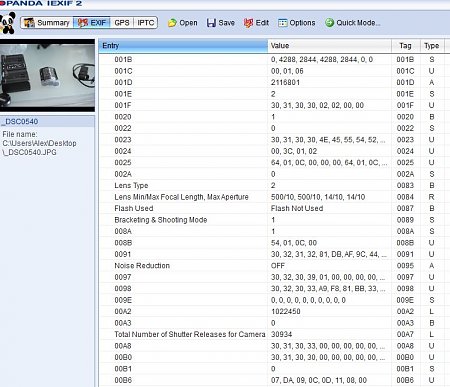Sort by the Tag column header
The height and width of the screenshot is (387, 450).
tap(405, 46)
